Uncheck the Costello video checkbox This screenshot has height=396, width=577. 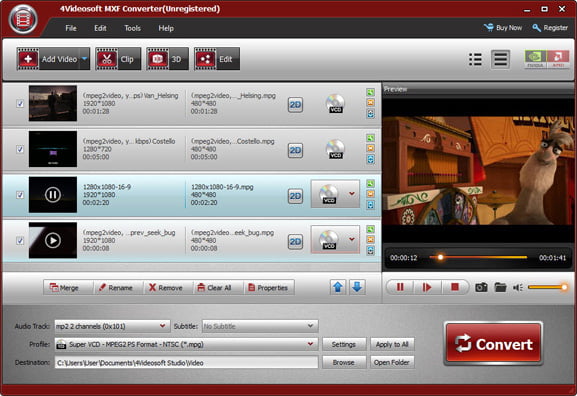click(20, 149)
